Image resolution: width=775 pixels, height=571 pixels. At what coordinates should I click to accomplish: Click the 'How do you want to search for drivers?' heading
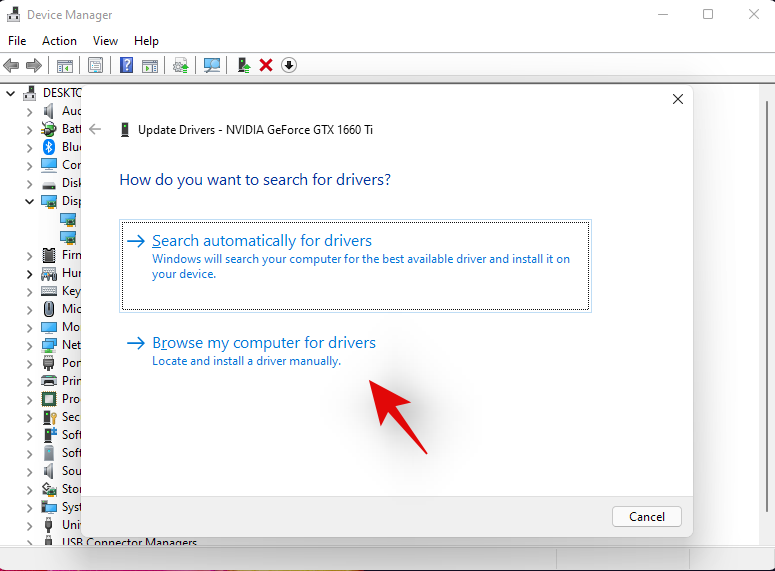coord(255,179)
